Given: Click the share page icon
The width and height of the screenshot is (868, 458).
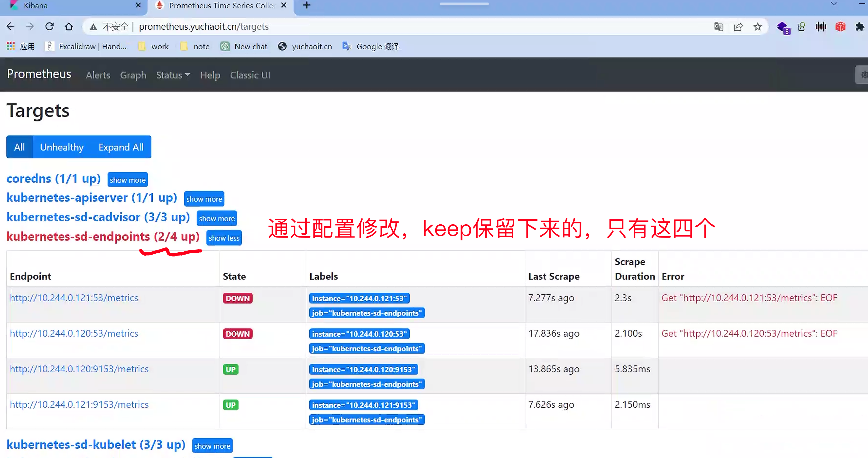Looking at the screenshot, I should 738,27.
